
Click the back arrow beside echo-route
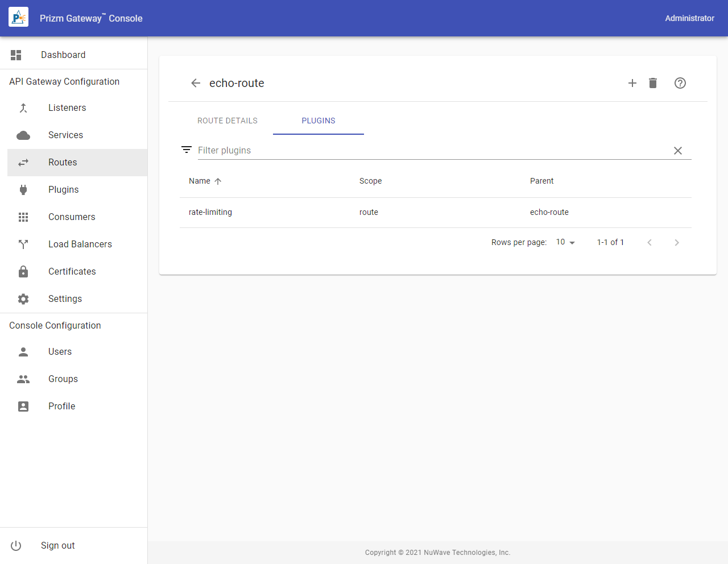[196, 83]
